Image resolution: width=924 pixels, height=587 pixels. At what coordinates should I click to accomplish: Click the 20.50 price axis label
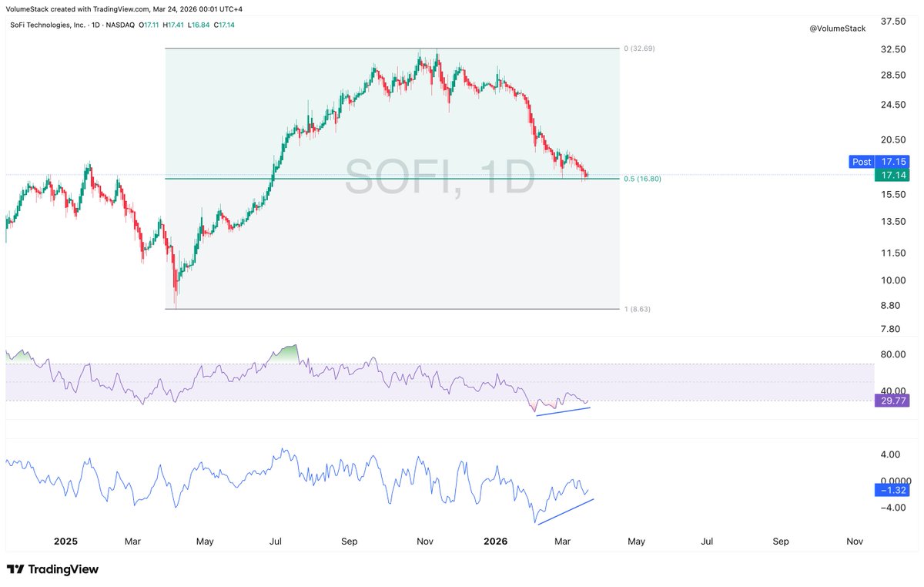(x=893, y=139)
